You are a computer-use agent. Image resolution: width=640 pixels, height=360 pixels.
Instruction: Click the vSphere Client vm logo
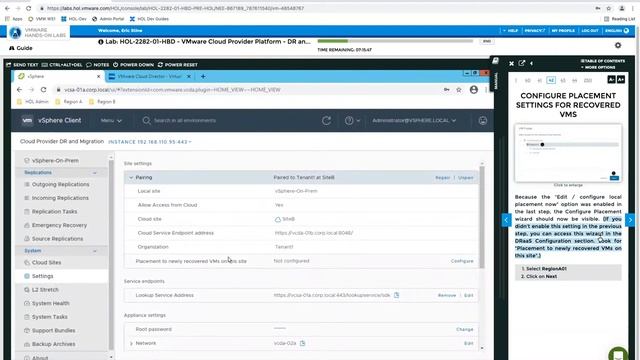[x=27, y=120]
